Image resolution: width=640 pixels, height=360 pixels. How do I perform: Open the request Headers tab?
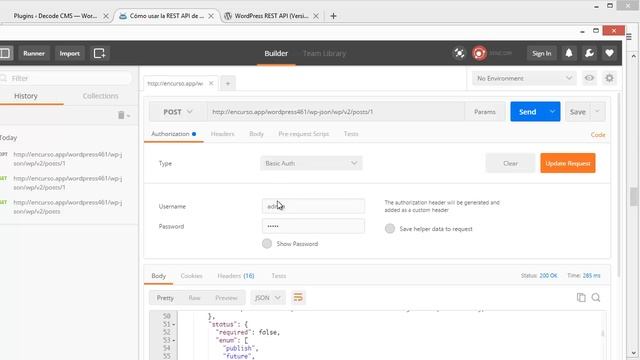[222, 134]
